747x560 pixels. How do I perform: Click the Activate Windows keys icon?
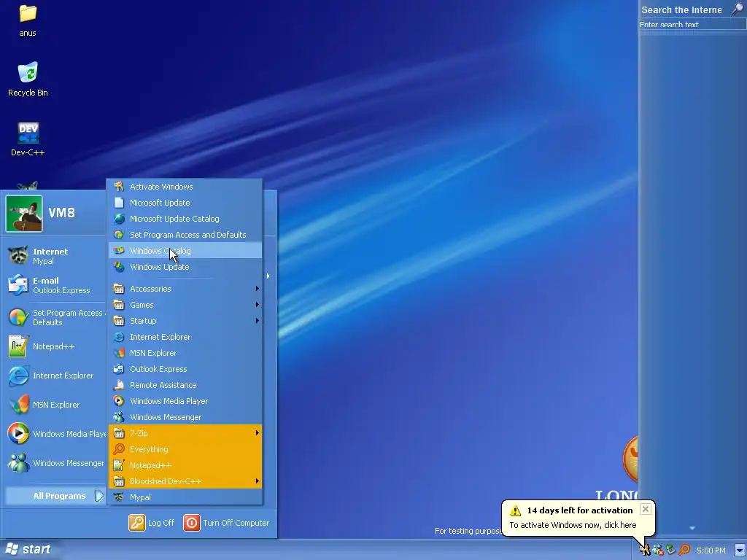(119, 187)
